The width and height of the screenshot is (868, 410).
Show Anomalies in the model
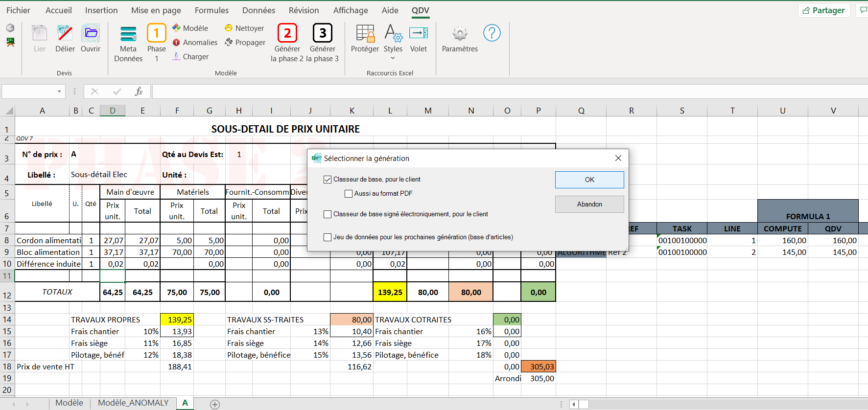pyautogui.click(x=195, y=43)
